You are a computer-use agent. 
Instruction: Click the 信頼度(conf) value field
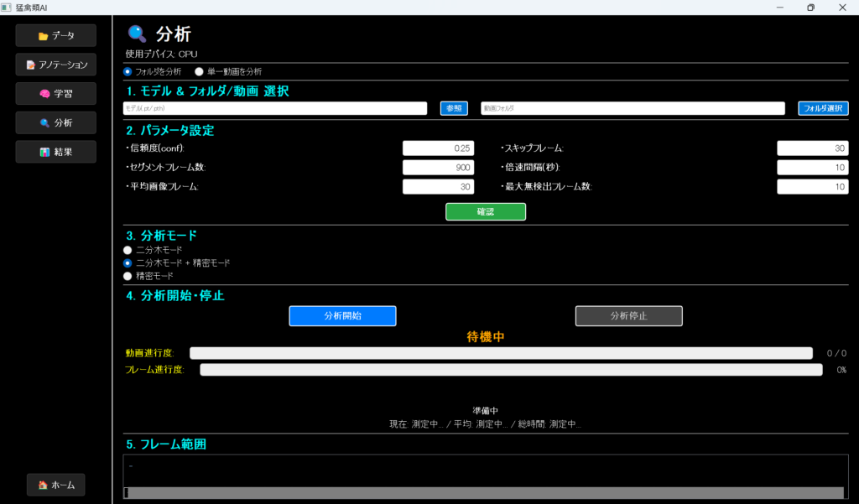438,148
